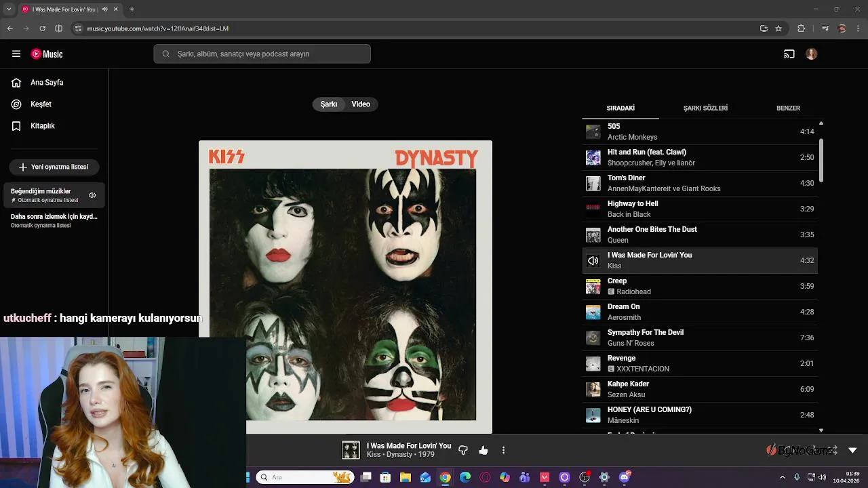The width and height of the screenshot is (868, 488).
Task: Go back in browser history
Action: pos(9,28)
